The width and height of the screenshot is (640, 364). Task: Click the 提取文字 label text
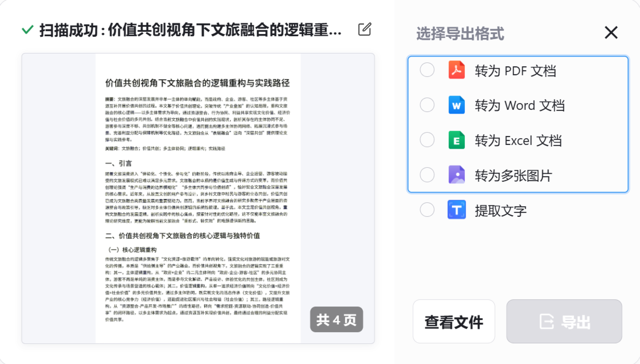pyautogui.click(x=501, y=211)
